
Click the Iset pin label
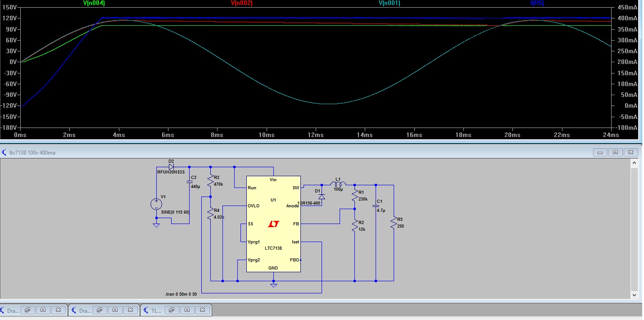[x=295, y=242]
